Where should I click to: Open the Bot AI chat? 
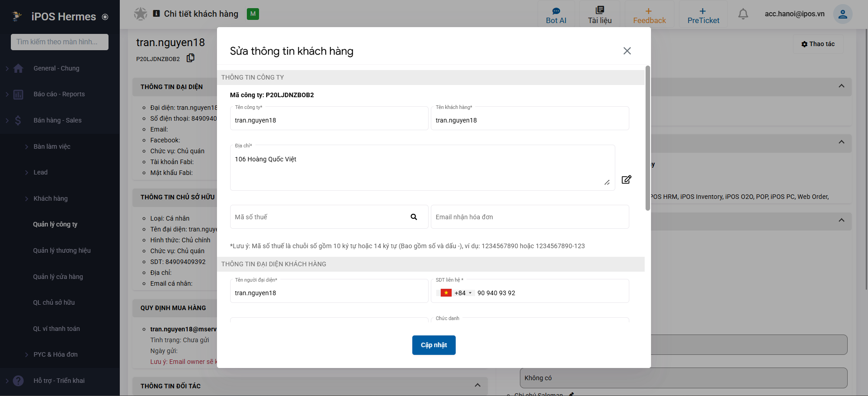(556, 15)
